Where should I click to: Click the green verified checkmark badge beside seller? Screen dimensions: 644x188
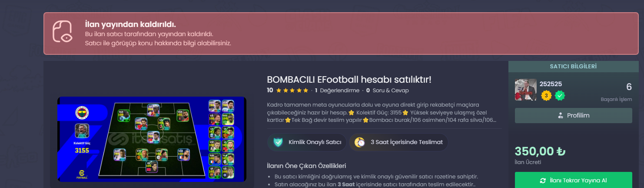(560, 95)
